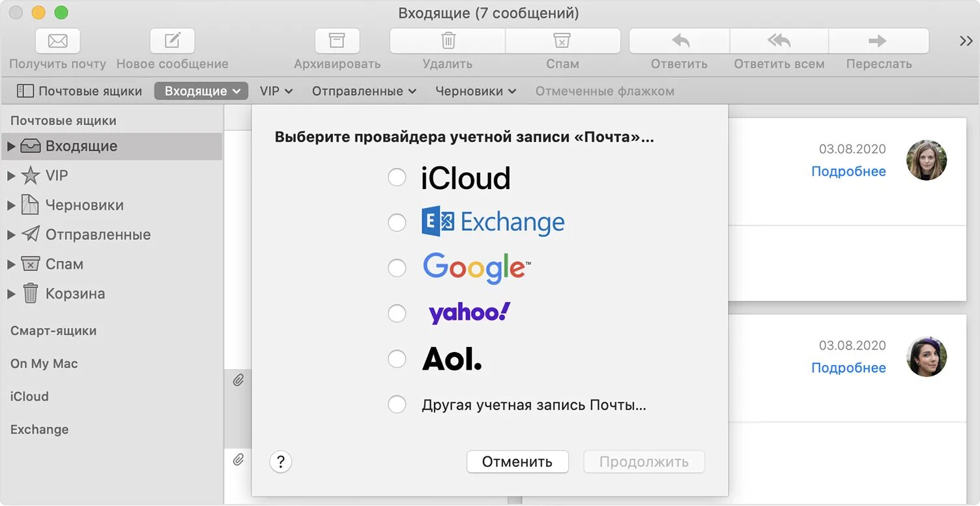
Task: Click the Входящие inbox tray icon in sidebar
Action: [x=31, y=146]
